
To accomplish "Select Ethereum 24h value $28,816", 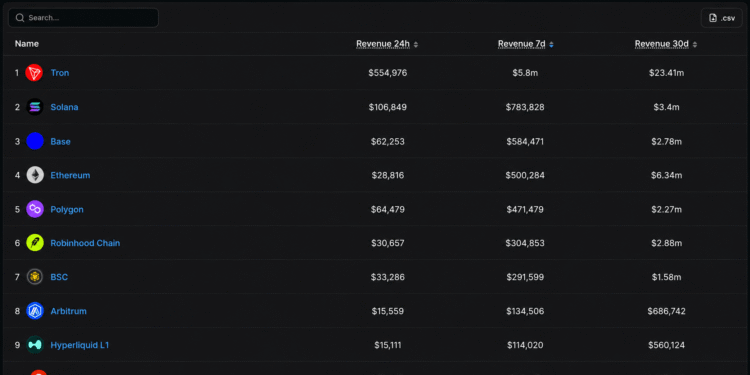I will [x=388, y=175].
